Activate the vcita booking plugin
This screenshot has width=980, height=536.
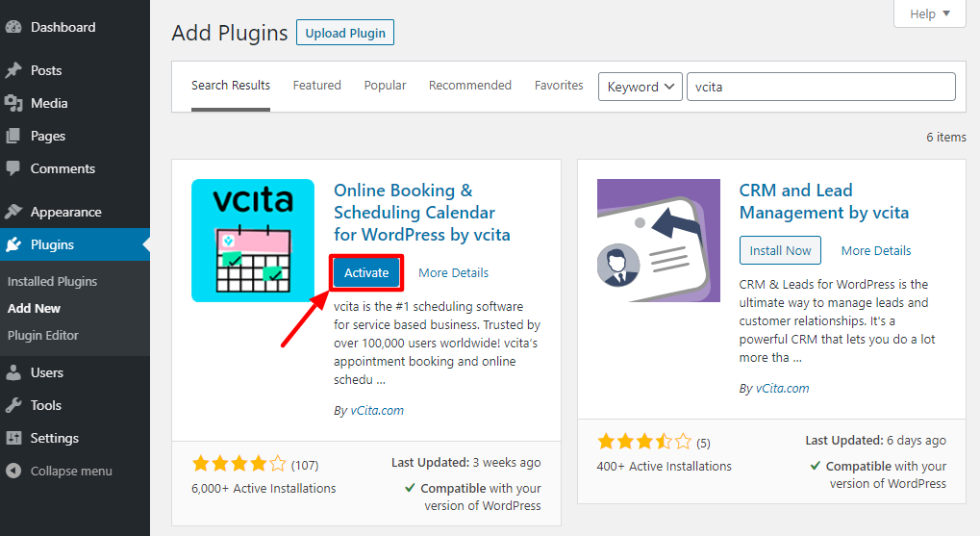point(366,272)
